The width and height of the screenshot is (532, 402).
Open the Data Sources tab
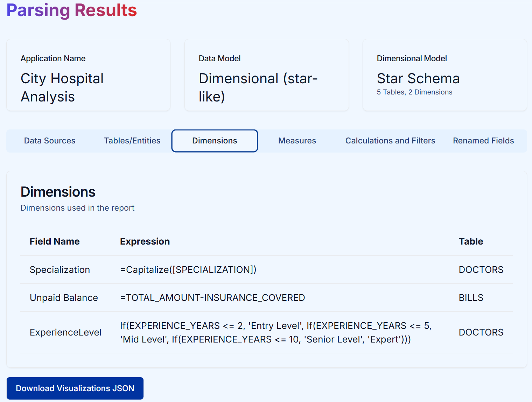pyautogui.click(x=50, y=141)
